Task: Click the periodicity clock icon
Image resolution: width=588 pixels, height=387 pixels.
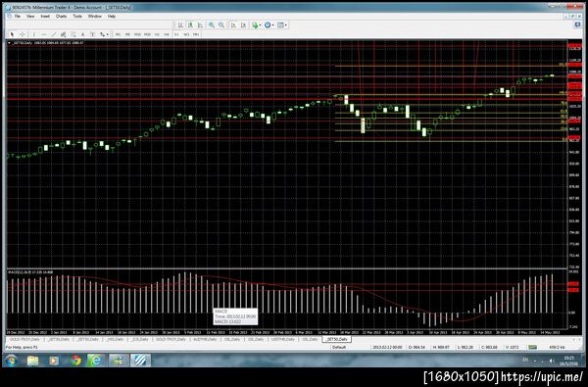Action: (x=268, y=25)
